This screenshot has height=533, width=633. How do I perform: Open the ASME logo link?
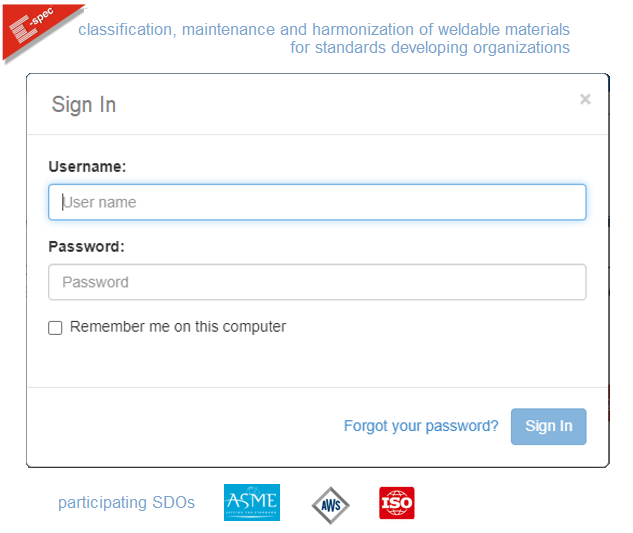click(251, 503)
